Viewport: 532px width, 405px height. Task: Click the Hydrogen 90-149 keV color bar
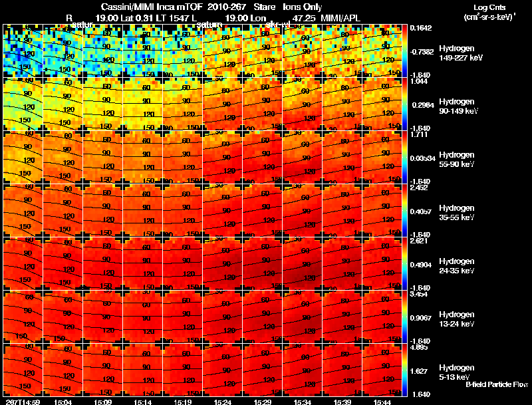pos(404,104)
